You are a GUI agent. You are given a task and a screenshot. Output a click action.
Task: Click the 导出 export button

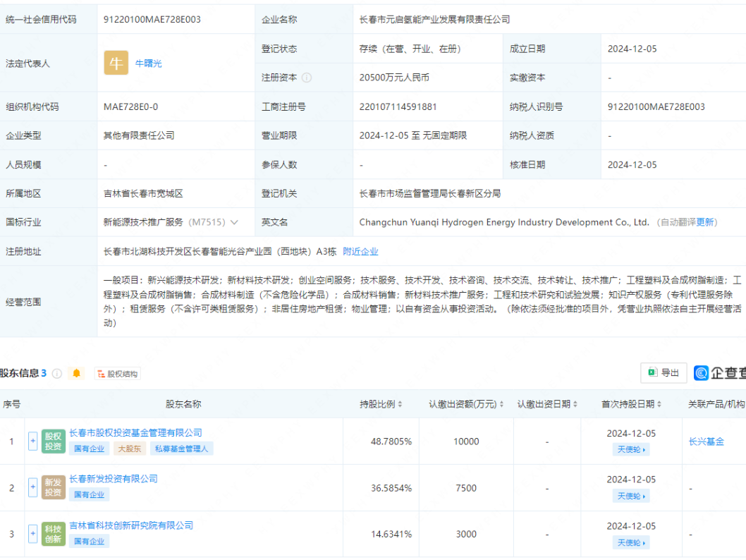664,372
